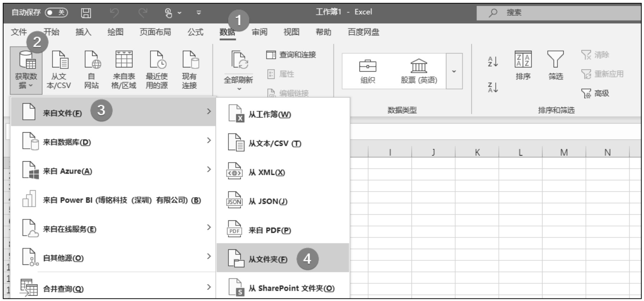Choose 来自 PDF(P) in the submenu

pos(283,230)
